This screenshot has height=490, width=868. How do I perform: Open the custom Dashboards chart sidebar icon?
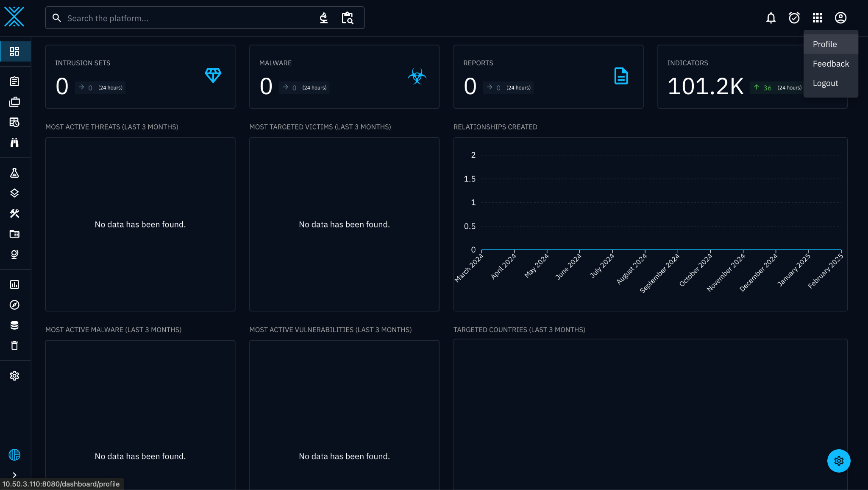click(15, 284)
